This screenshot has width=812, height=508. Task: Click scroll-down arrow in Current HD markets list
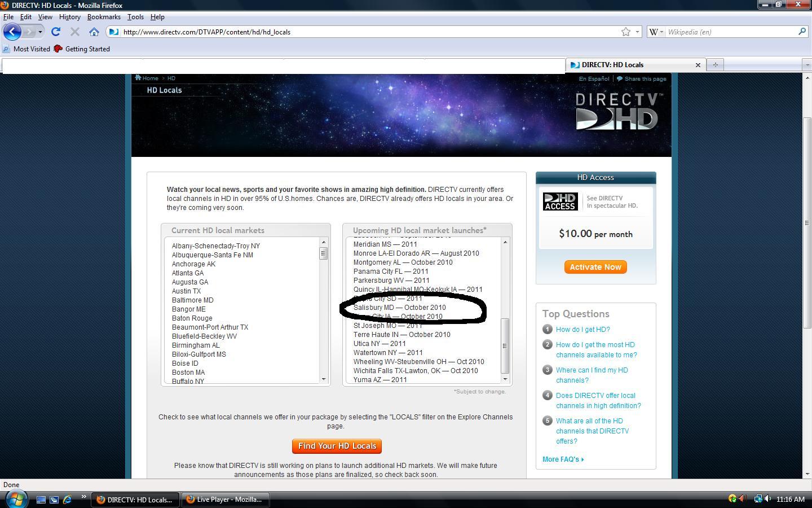click(324, 379)
